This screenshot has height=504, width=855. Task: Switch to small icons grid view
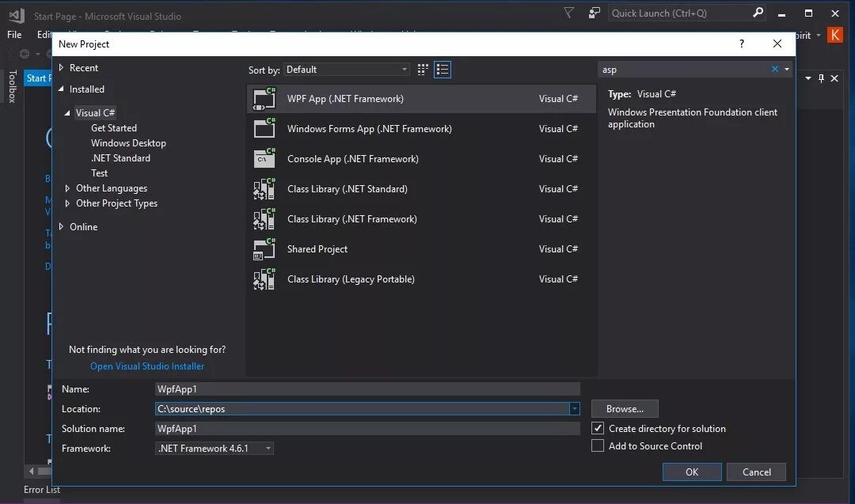423,70
